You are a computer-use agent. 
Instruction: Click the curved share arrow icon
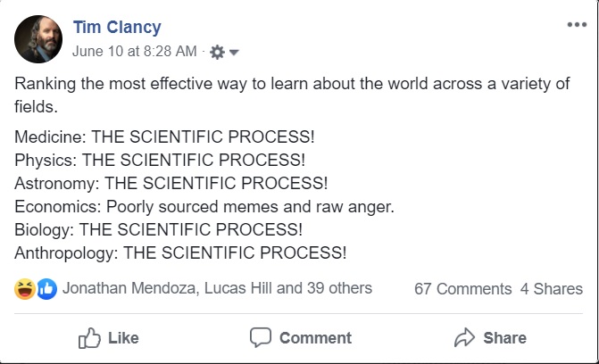[x=464, y=337]
